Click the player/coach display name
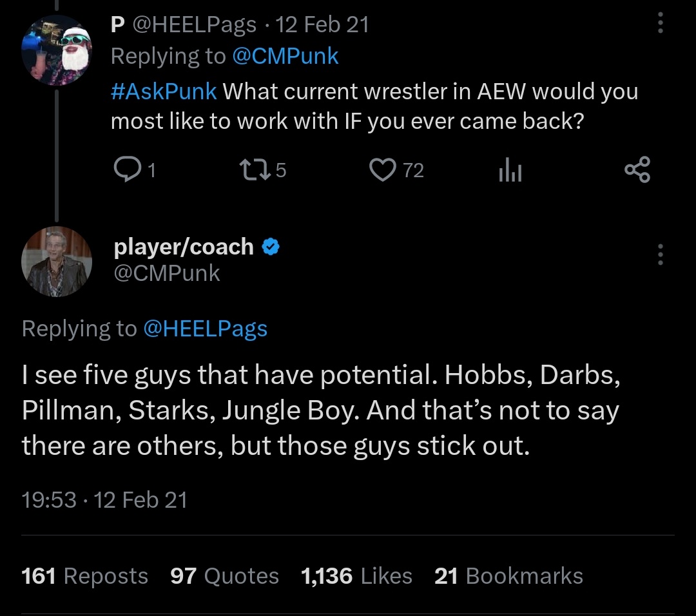This screenshot has height=616, width=696. 184,246
